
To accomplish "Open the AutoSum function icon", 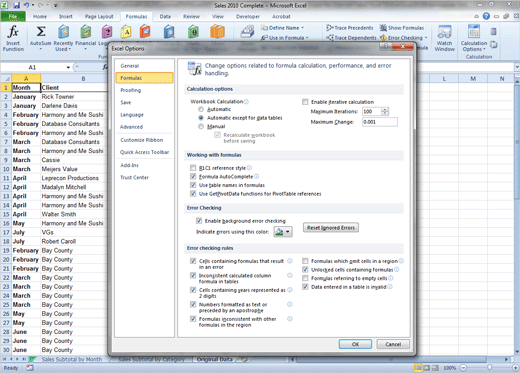I will (41, 32).
